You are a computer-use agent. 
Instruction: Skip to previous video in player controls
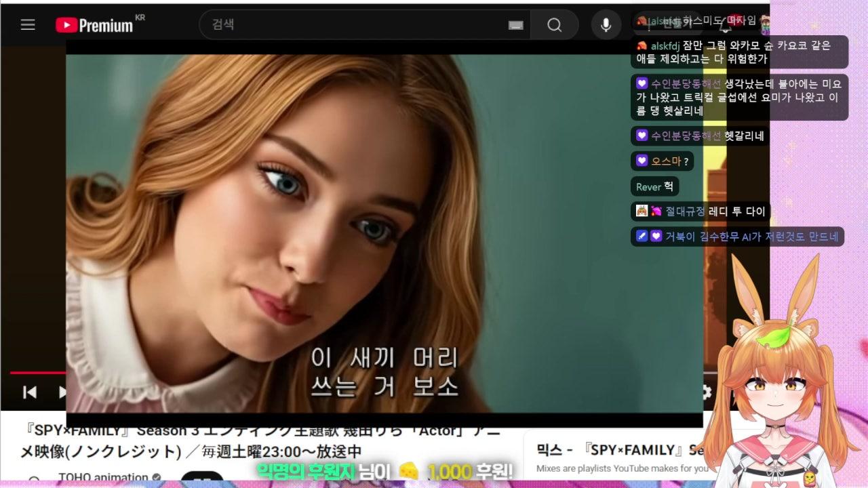pos(30,392)
